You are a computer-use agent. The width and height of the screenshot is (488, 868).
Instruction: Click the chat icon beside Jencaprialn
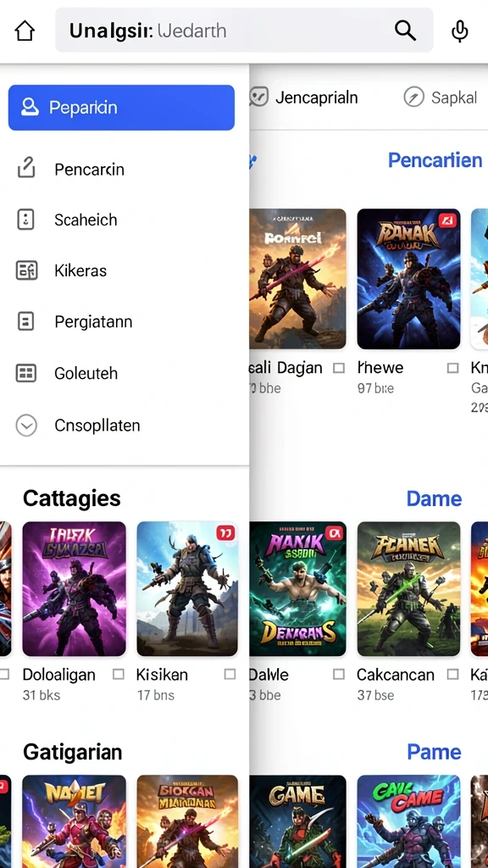coord(258,97)
